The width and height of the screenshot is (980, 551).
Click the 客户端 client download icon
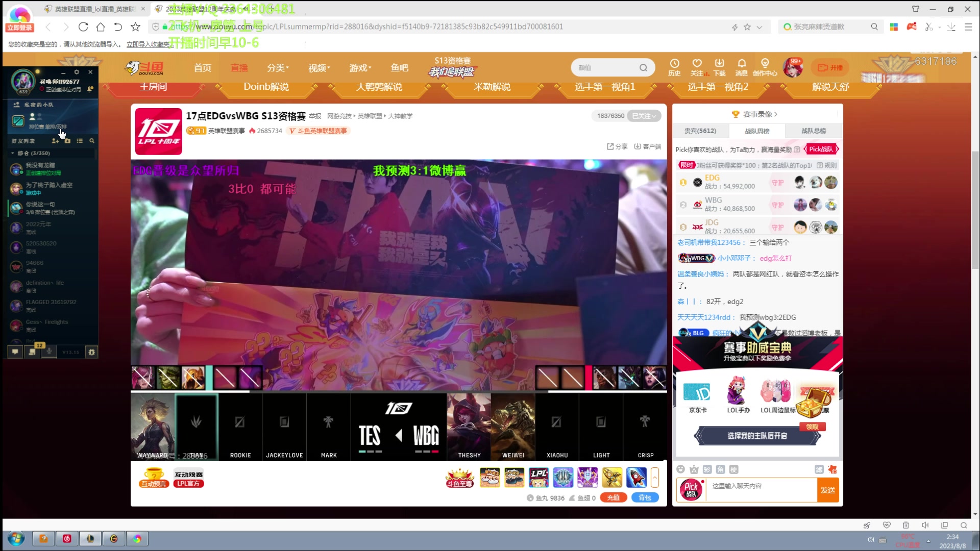pos(647,146)
